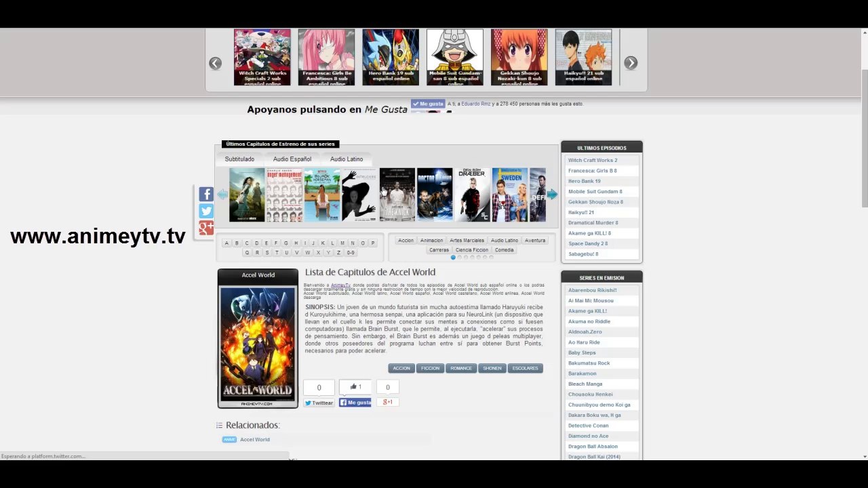The height and width of the screenshot is (488, 868).
Task: Open Haikyu!! 21 thumbnail
Action: 583,57
